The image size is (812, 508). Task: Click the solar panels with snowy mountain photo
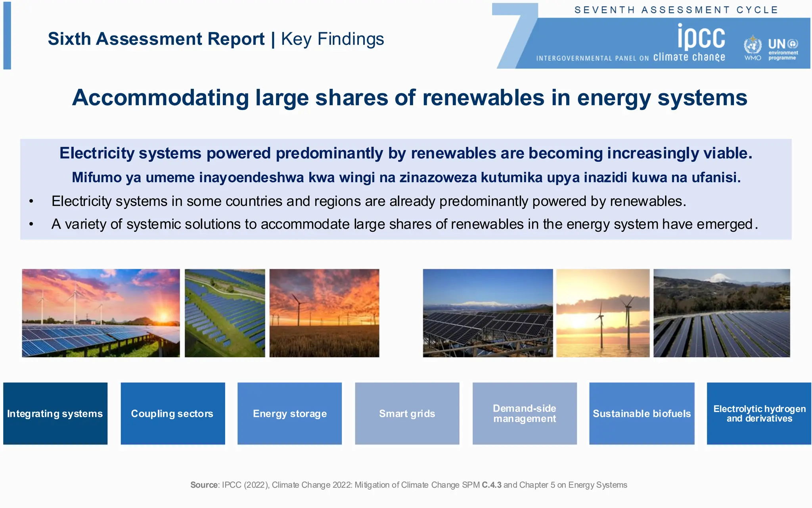488,313
